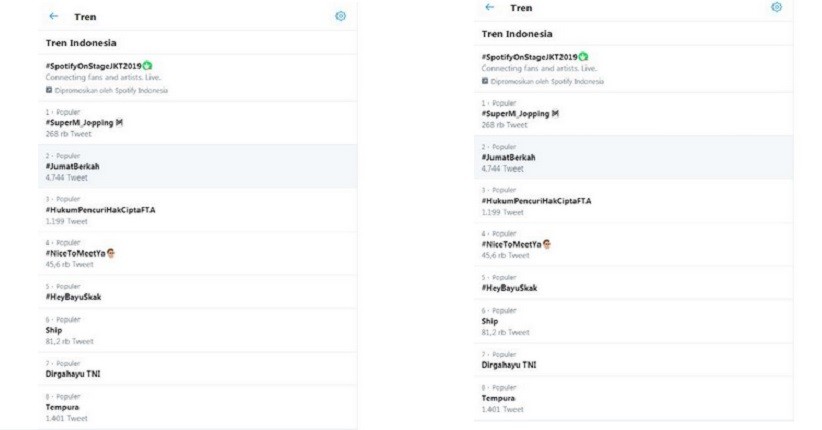Click '81,2 rb Tweet' count in left panel
Image resolution: width=822 pixels, height=430 pixels.
[x=69, y=341]
